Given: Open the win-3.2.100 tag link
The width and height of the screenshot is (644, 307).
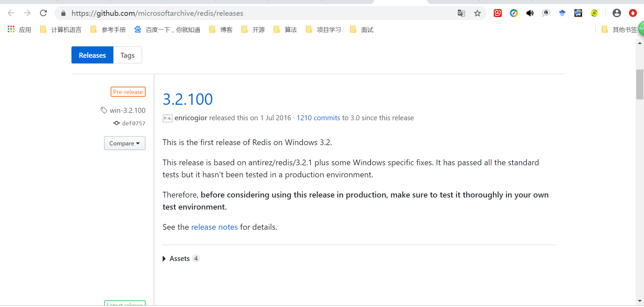Looking at the screenshot, I should (123, 110).
